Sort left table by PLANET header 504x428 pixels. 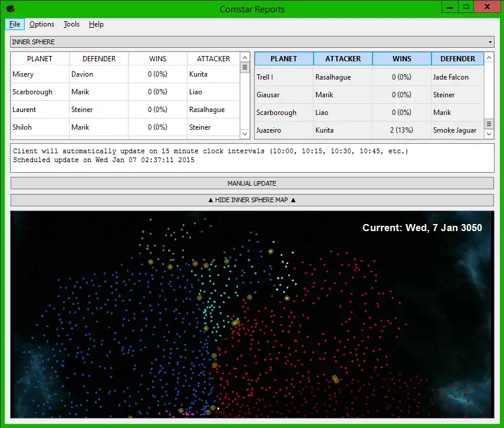(40, 59)
